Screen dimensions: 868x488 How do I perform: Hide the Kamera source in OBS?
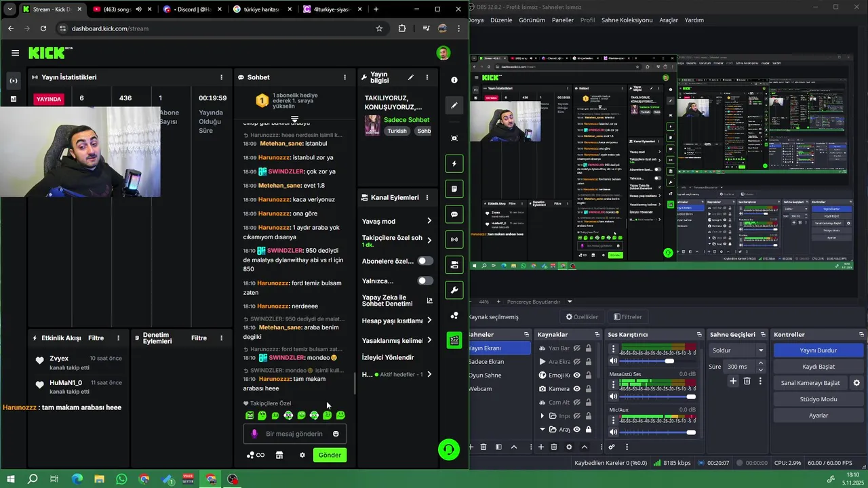[x=576, y=388]
